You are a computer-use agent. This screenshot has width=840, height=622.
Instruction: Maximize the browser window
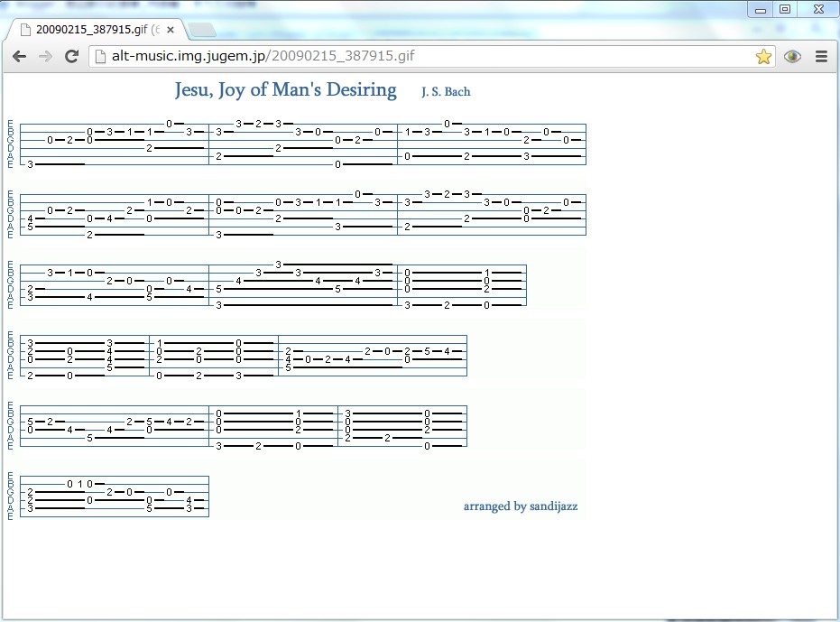(x=785, y=9)
